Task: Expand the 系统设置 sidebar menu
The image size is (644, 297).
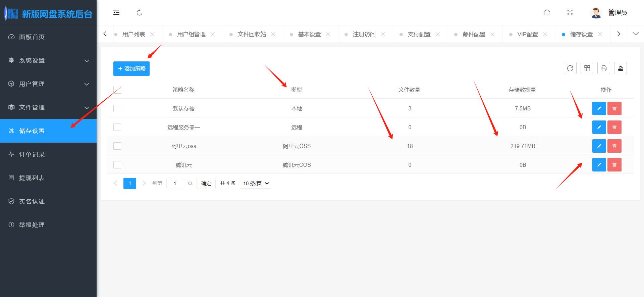Action: 48,60
